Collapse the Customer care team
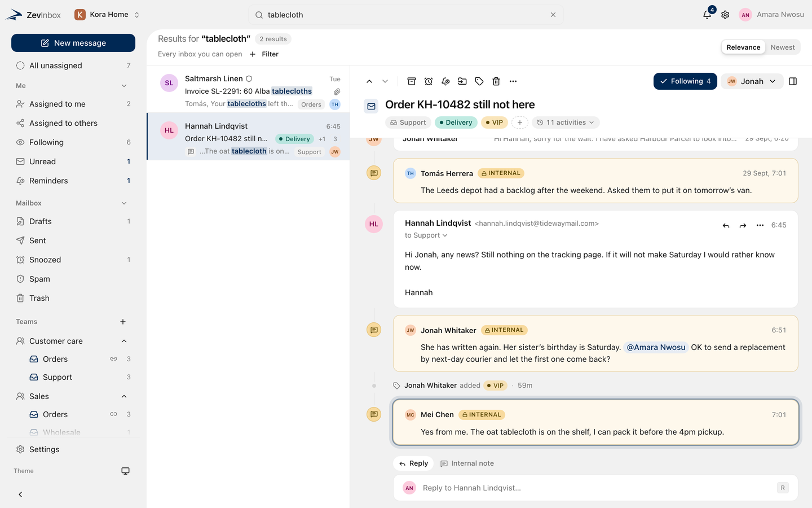Image resolution: width=812 pixels, height=508 pixels. (124, 341)
